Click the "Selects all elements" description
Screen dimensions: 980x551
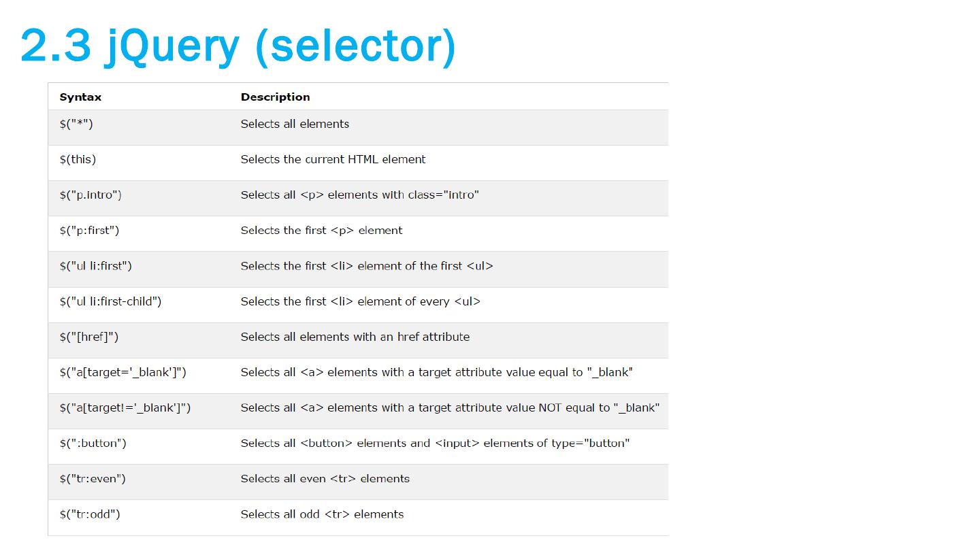(295, 124)
